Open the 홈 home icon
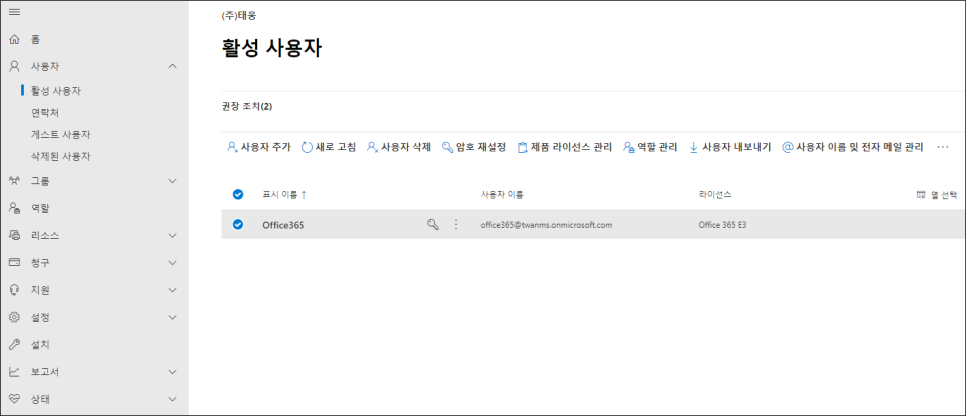The height and width of the screenshot is (416, 966). coord(14,39)
